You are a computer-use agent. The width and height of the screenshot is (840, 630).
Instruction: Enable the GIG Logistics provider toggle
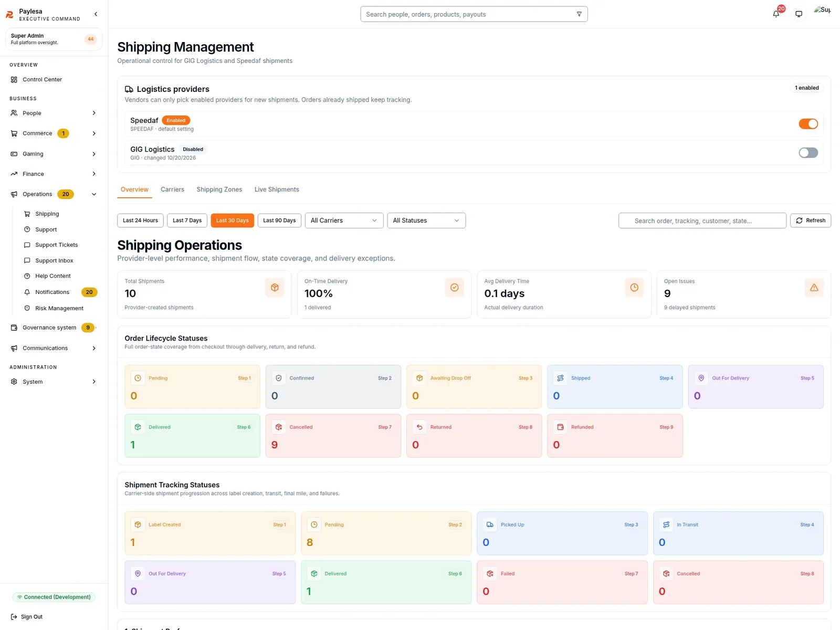pyautogui.click(x=808, y=153)
